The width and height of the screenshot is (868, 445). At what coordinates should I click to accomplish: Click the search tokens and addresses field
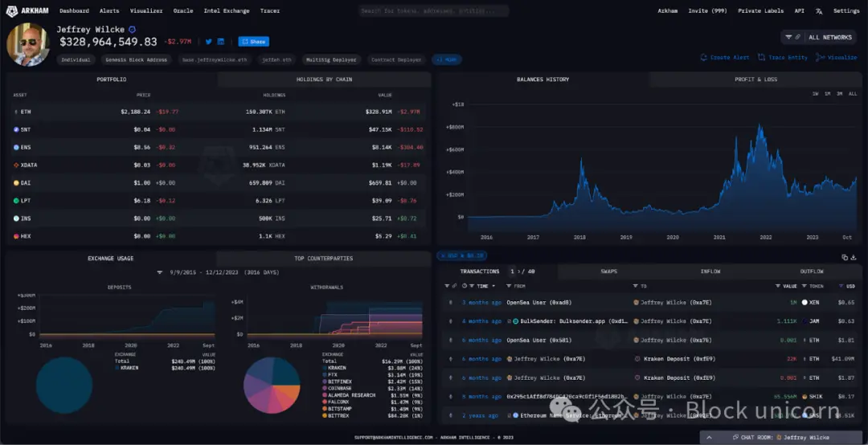point(433,11)
